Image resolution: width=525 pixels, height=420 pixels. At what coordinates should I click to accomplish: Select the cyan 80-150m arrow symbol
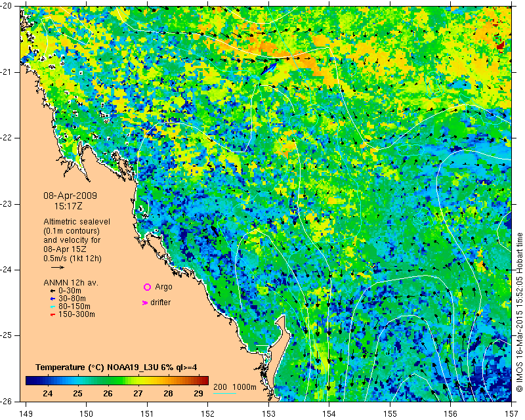52,306
